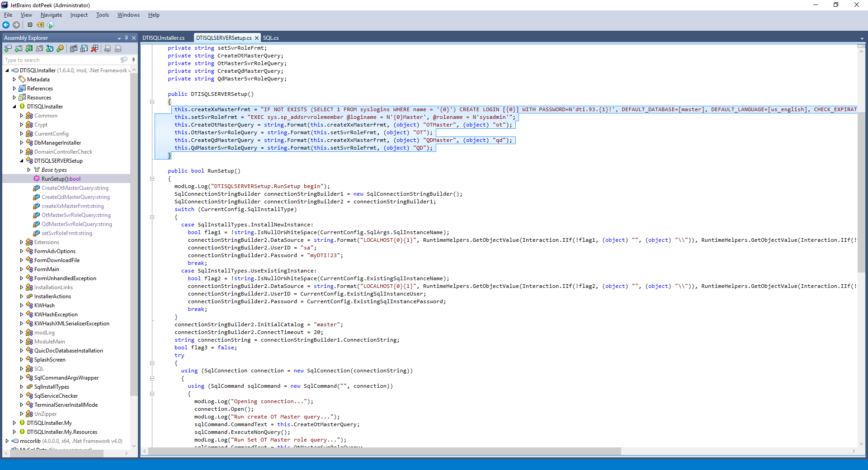Toggle the Assembly Explorer auto-hide pin
The image size is (868, 470).
pyautogui.click(x=126, y=38)
